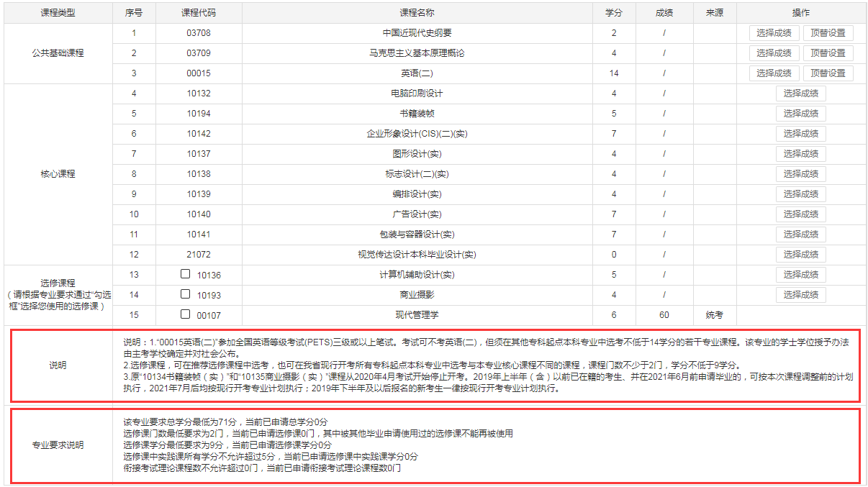The image size is (868, 487).
Task: 点击马克思主义基本原理概论的顶替设置按钮
Action: [x=828, y=53]
